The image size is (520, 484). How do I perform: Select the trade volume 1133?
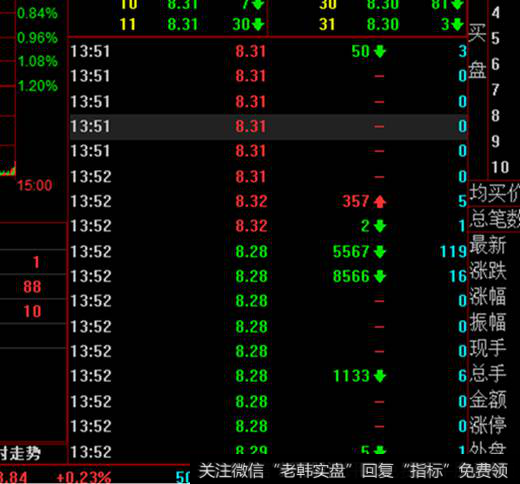click(351, 376)
